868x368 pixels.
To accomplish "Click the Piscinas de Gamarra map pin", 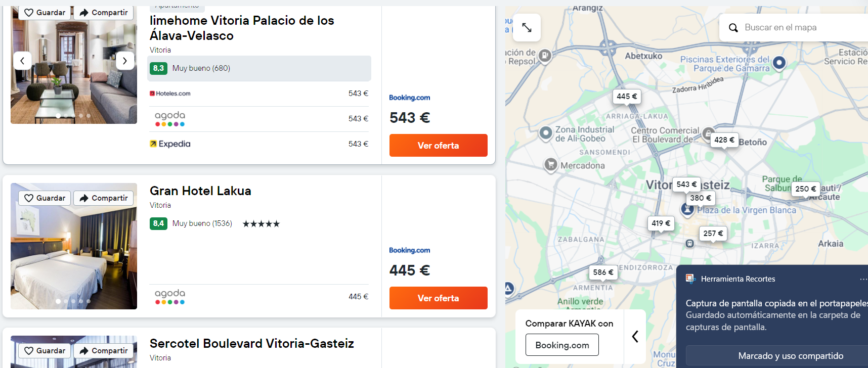I will (779, 63).
